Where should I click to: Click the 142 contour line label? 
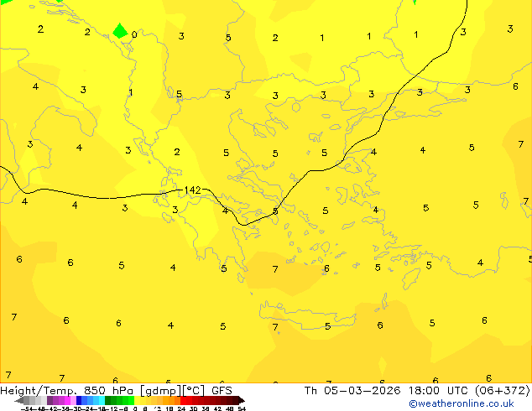(192, 190)
